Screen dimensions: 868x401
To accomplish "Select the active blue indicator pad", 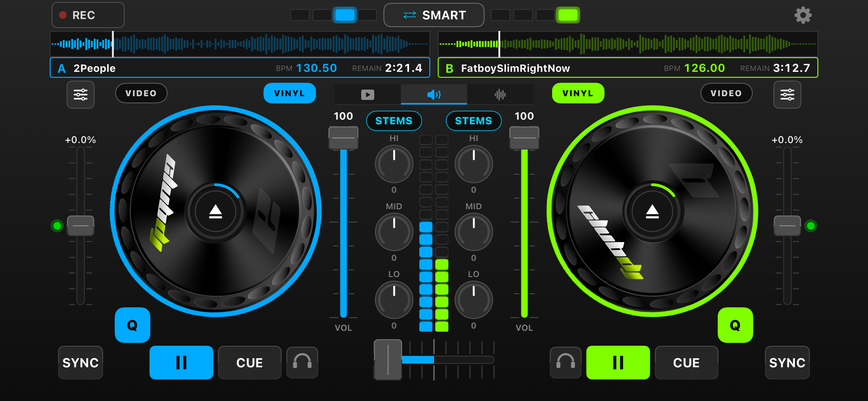I will click(345, 15).
